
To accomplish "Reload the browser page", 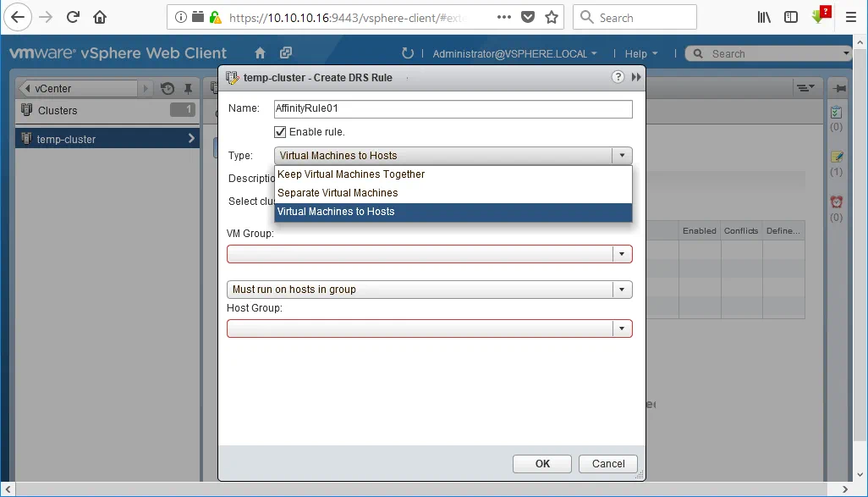I will tap(73, 17).
